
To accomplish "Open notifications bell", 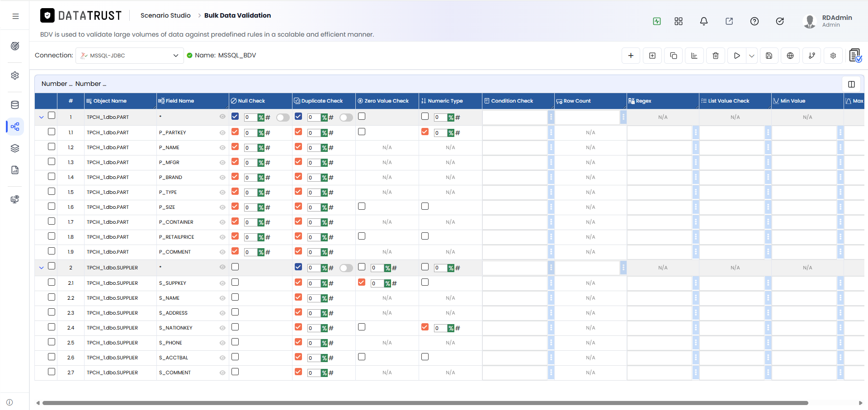I will click(704, 21).
